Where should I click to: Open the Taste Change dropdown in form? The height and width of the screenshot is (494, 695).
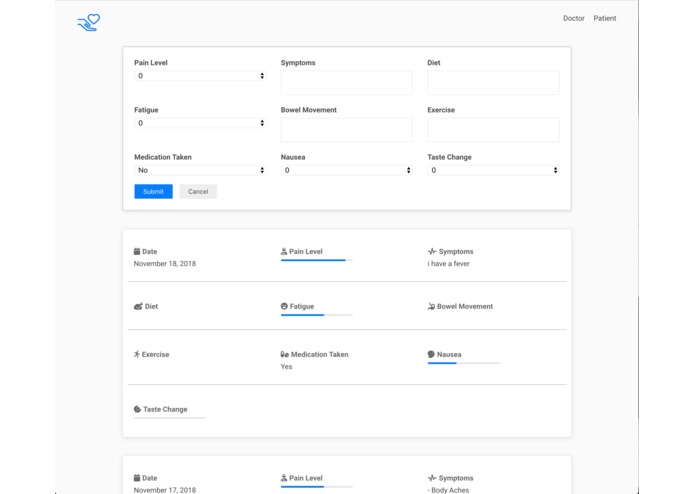click(x=493, y=170)
